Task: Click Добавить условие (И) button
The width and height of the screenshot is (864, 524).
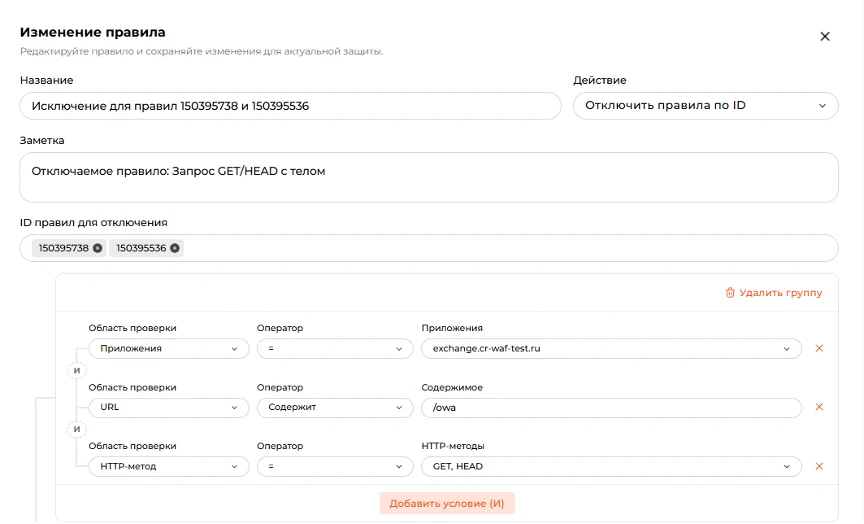Action: 447,503
